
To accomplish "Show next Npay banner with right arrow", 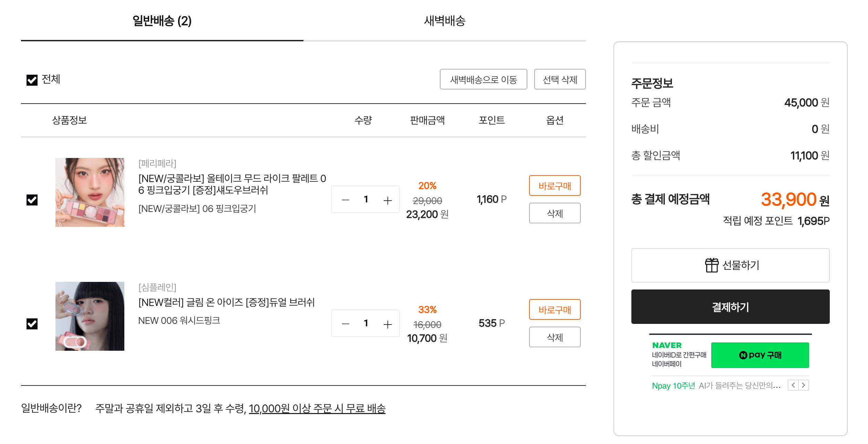I will 804,385.
